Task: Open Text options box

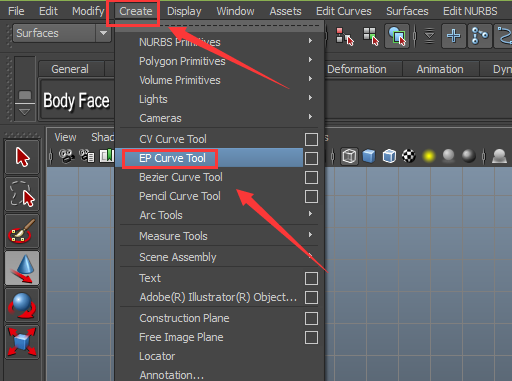Action: 311,279
